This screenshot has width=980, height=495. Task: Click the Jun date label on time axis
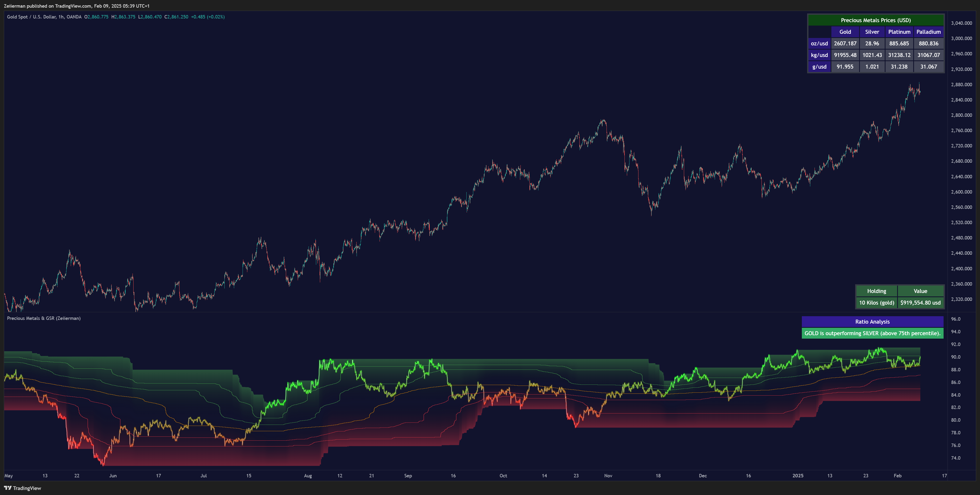[113, 475]
